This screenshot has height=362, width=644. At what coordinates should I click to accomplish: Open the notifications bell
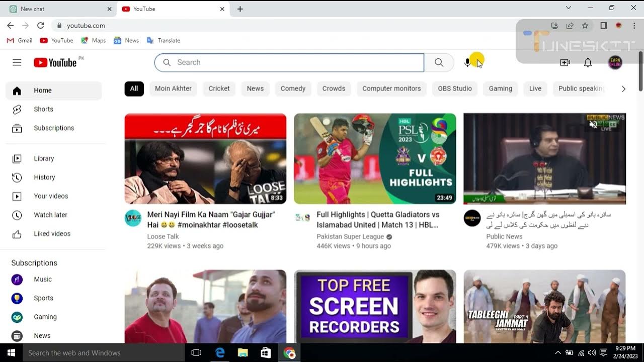[x=588, y=62]
